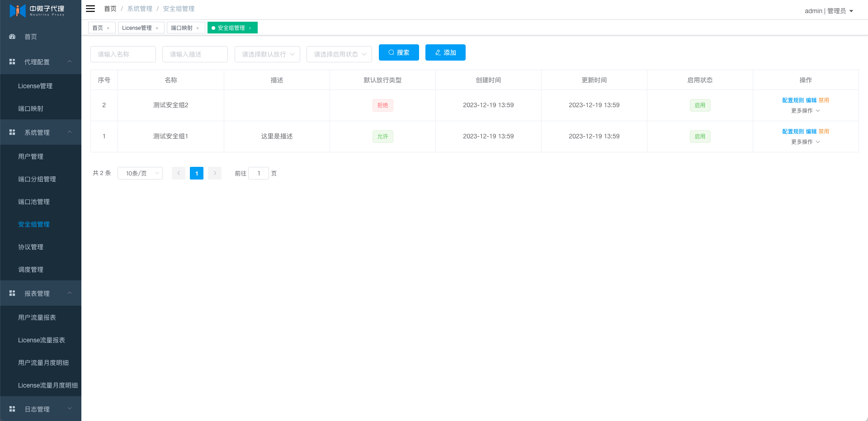Screen dimensions: 868x421
Task: Click the Neutrino Proxy logo
Action: (37, 10)
